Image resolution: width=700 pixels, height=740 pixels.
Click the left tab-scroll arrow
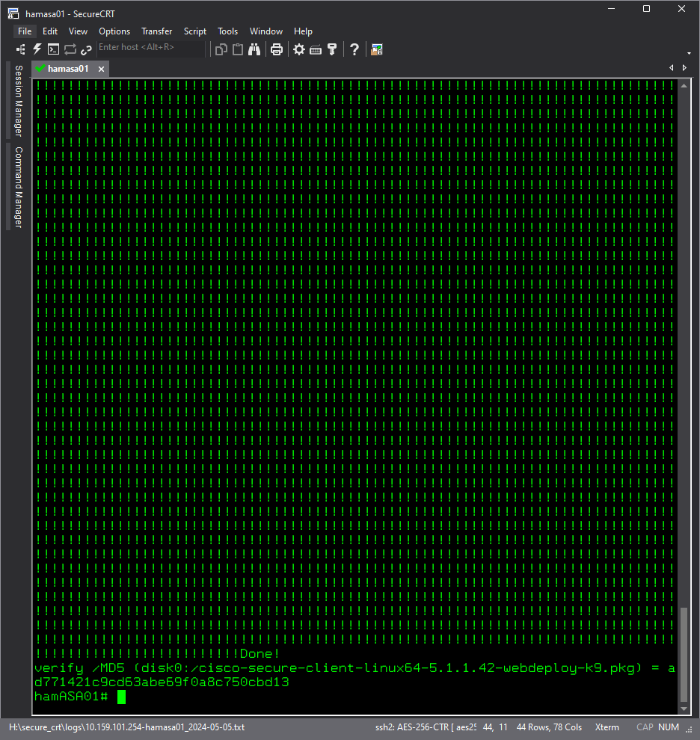[671, 67]
